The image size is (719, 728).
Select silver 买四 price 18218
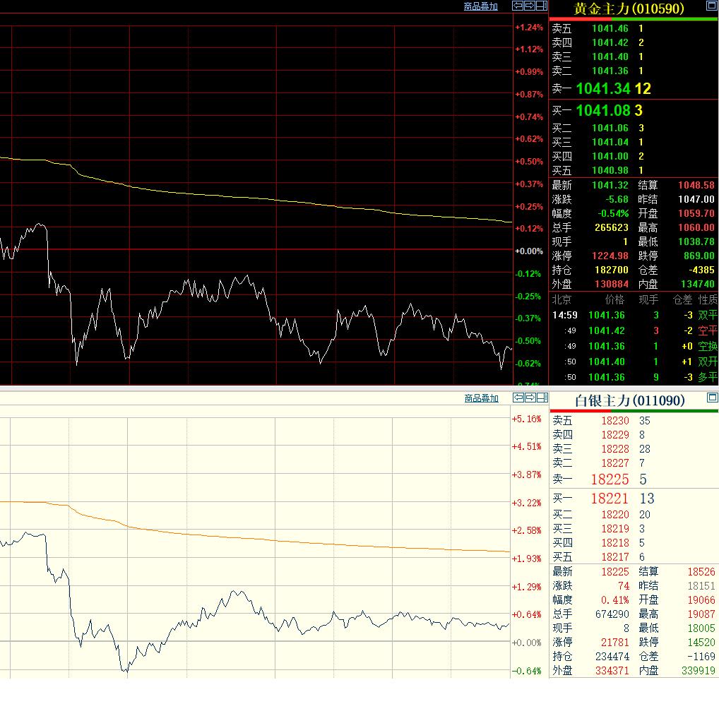pyautogui.click(x=615, y=543)
